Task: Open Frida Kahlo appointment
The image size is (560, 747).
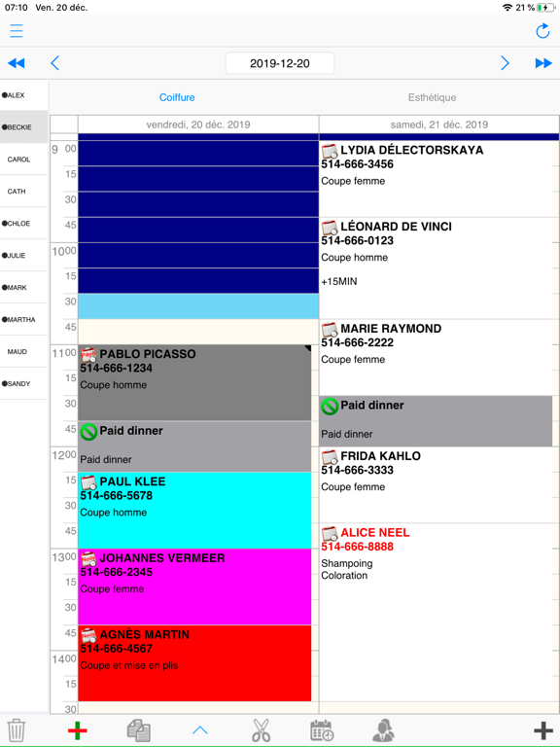Action: 436,484
